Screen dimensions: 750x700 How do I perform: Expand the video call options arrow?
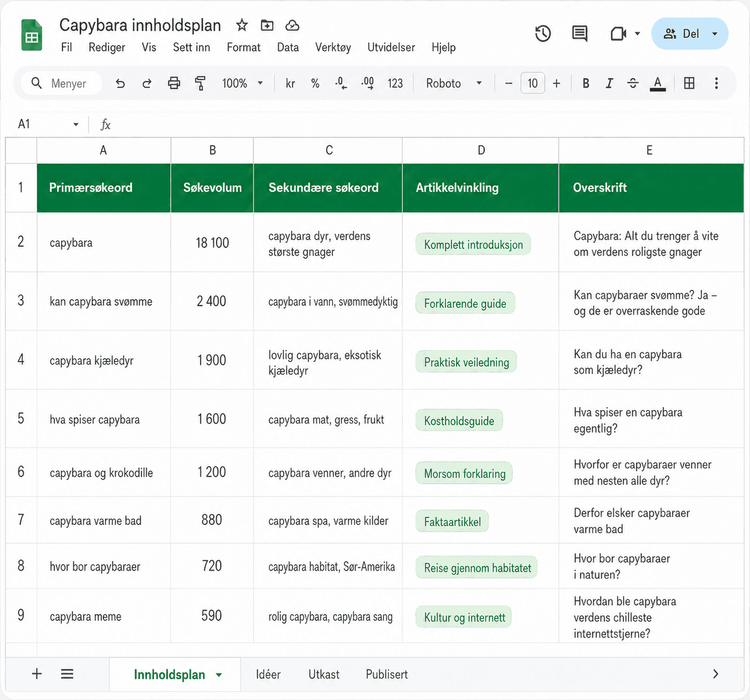[637, 33]
